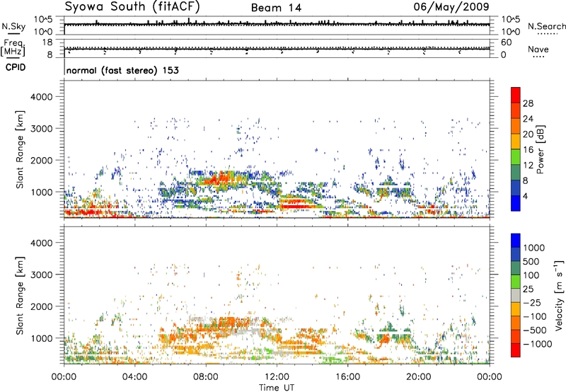Click the '-1000' velocity colorbar label
566x392 pixels.
tap(537, 344)
